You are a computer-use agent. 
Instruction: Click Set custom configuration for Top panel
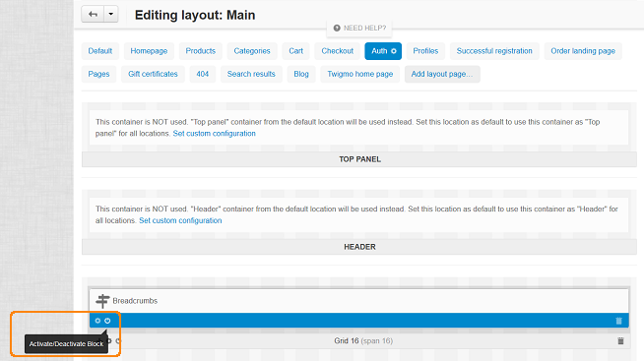tap(214, 134)
